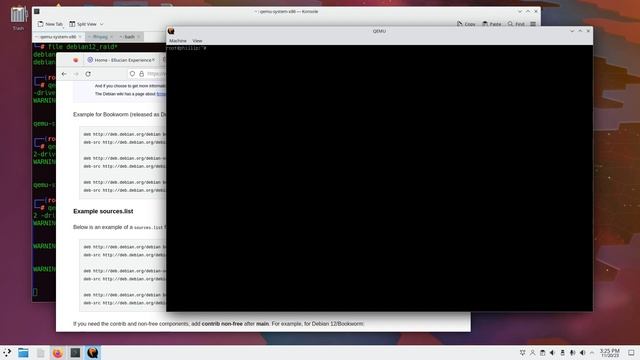This screenshot has width=640, height=360.
Task: Open the Konsole hamburger menu
Action: coord(533,24)
